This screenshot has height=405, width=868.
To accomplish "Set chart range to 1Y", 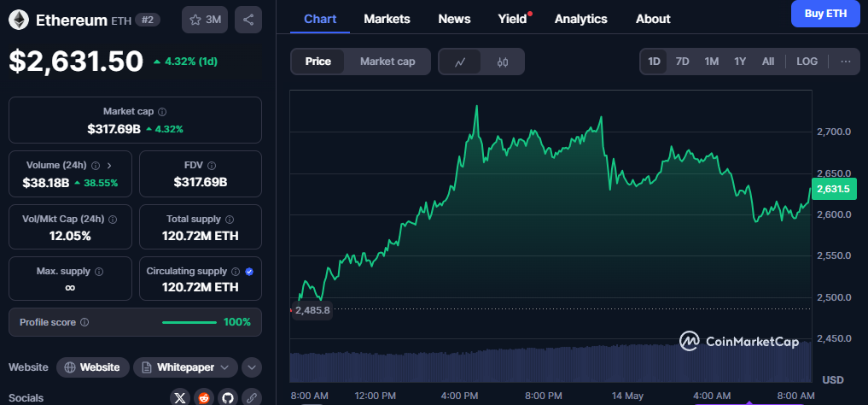I will [x=740, y=62].
